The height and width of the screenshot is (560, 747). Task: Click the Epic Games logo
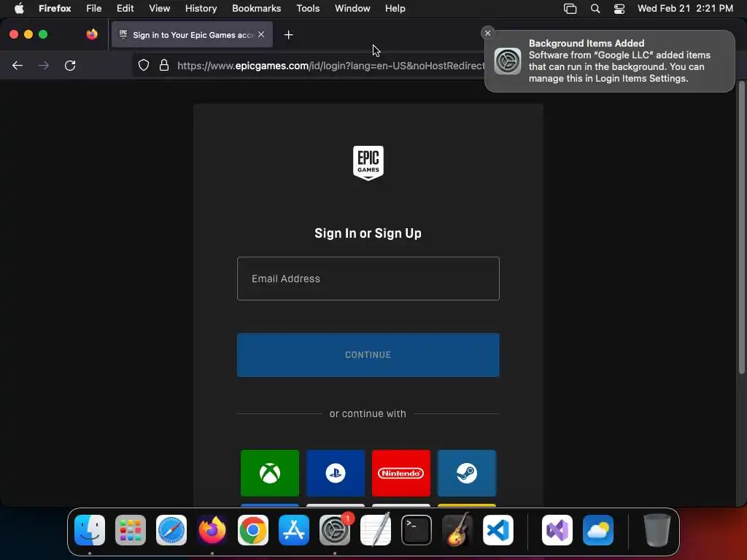pyautogui.click(x=368, y=163)
